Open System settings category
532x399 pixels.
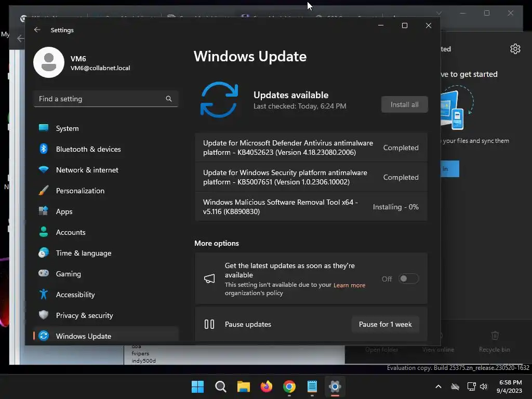click(106, 128)
